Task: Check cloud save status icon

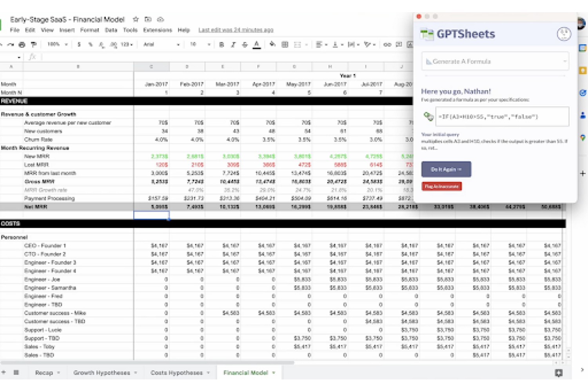Action: click(160, 19)
